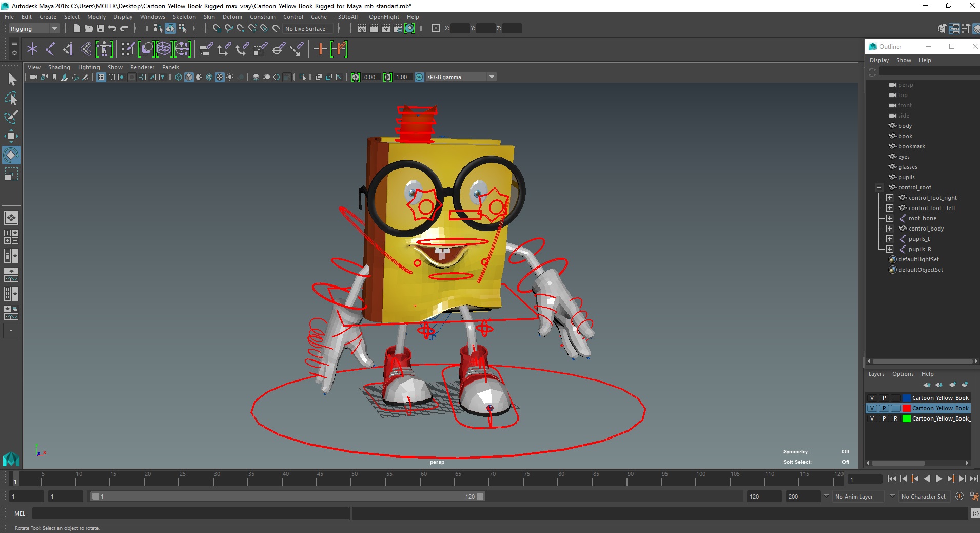Toggle the viewport grid display icon
980x533 pixels.
coord(101,77)
